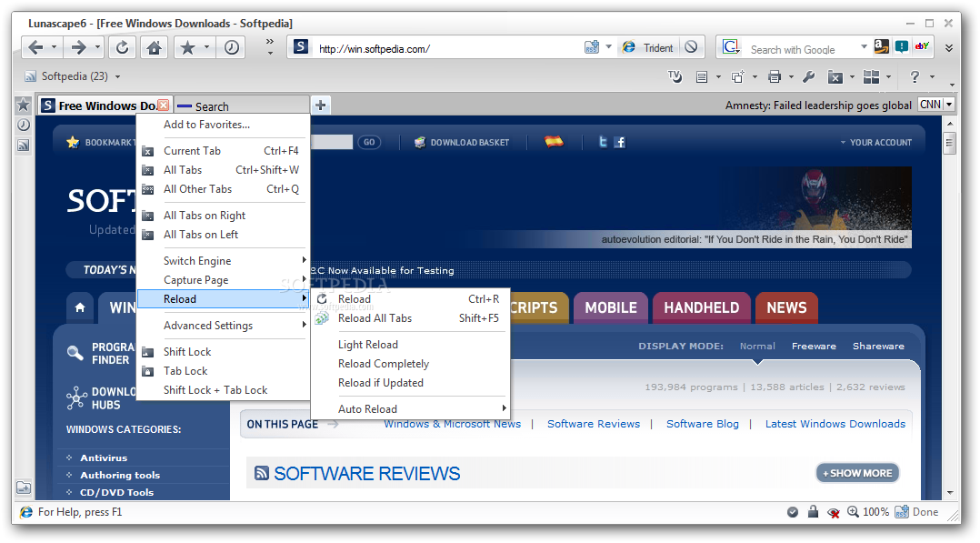Open the search engine list dropdown arrow
980x543 pixels.
(x=864, y=47)
